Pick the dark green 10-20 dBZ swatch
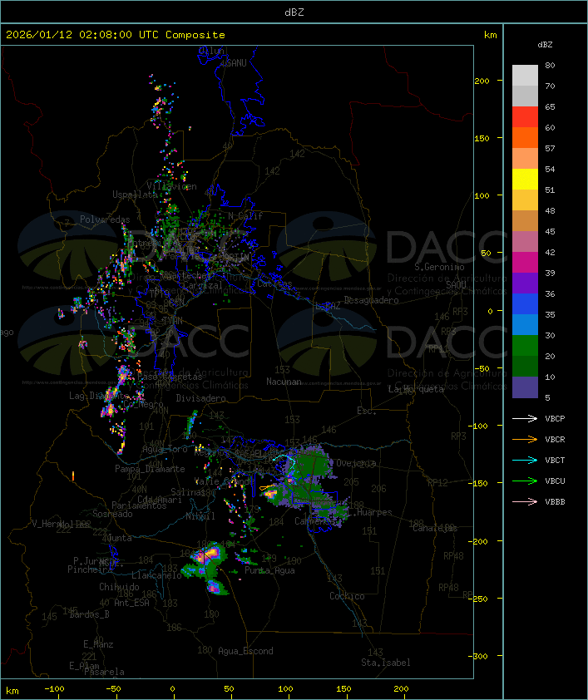This screenshot has width=588, height=700. pyautogui.click(x=525, y=367)
